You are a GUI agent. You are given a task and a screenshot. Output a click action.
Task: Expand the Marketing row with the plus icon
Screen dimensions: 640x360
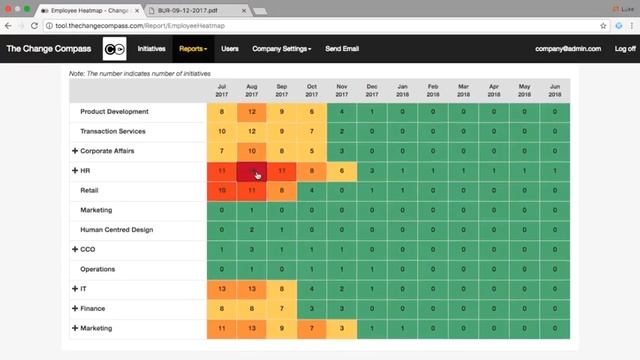click(x=75, y=328)
